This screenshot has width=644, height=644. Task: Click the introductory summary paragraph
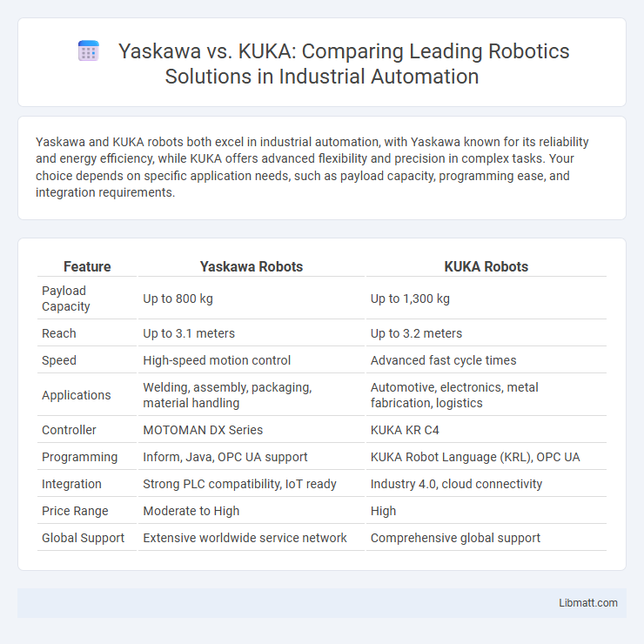click(312, 167)
